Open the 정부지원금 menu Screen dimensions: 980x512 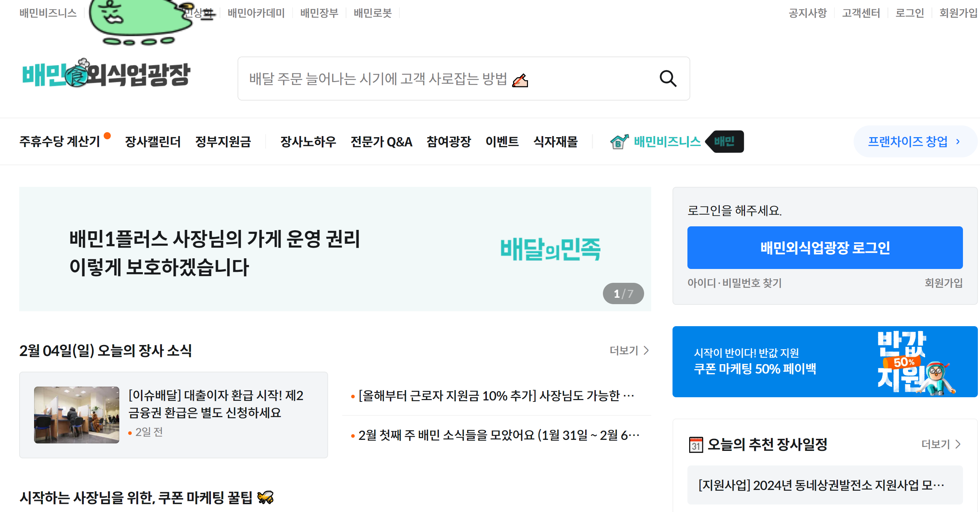coord(223,142)
